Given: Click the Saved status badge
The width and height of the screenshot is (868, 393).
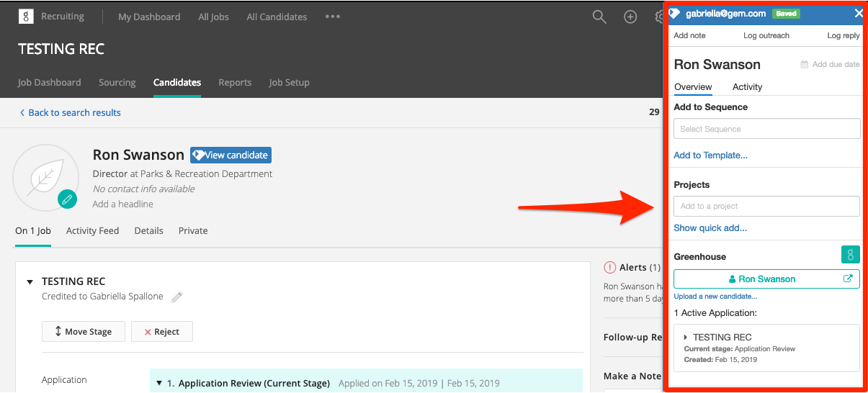Looking at the screenshot, I should (786, 13).
